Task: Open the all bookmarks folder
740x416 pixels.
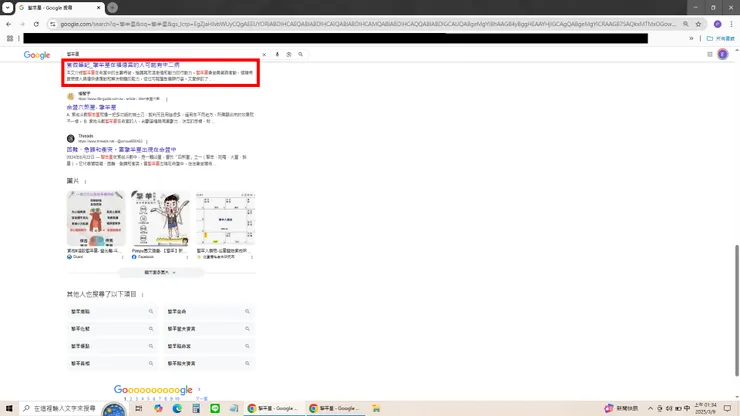Action: (x=720, y=38)
